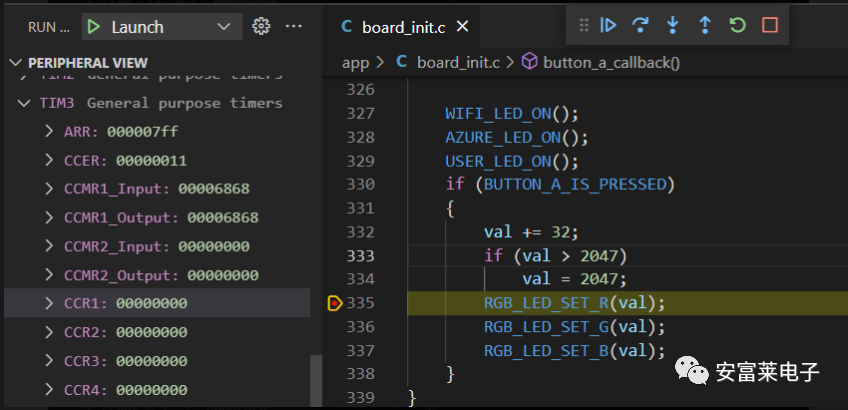The height and width of the screenshot is (410, 848).
Task: Expand the ARR register
Action: tap(49, 131)
